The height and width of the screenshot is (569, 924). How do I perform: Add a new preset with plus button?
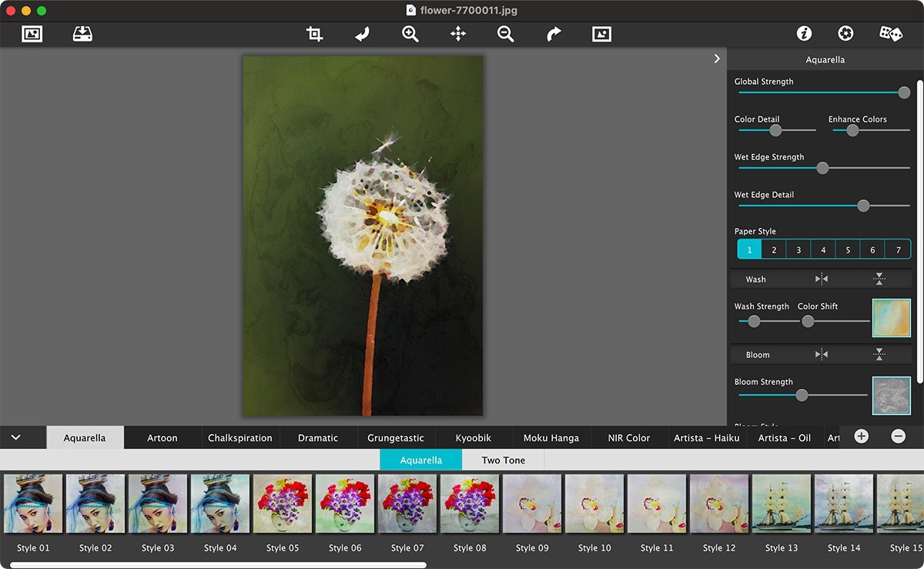860,436
